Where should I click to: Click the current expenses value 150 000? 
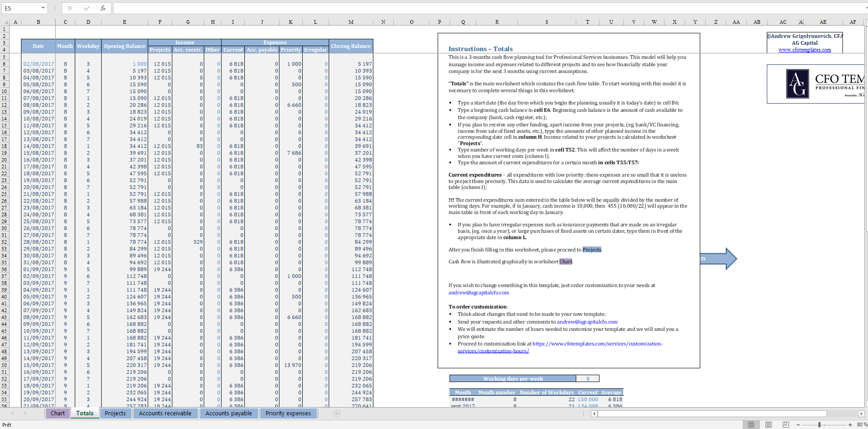point(588,399)
